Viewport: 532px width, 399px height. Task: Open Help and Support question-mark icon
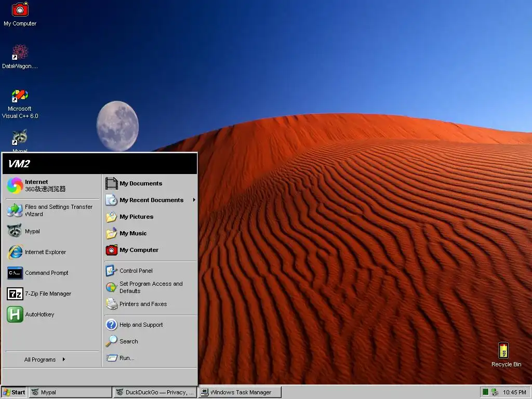[x=111, y=325]
